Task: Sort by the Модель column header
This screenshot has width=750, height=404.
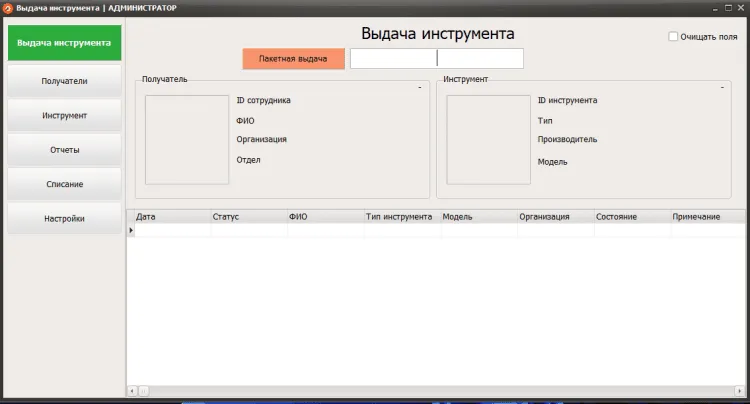Action: [479, 217]
